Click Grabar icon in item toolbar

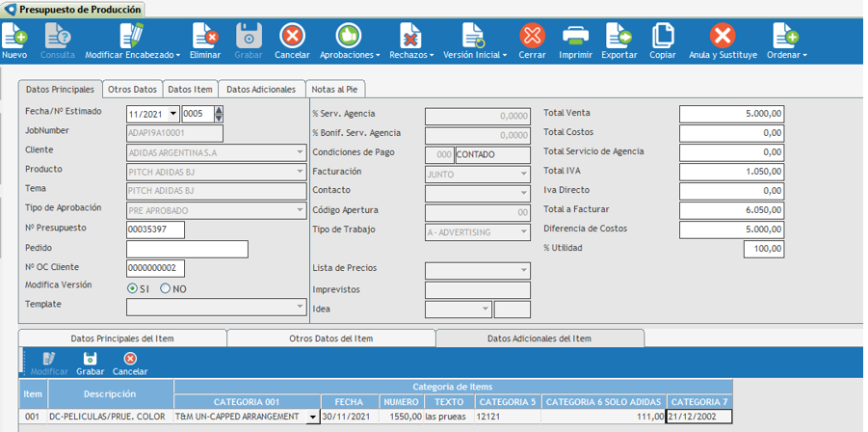(90, 359)
